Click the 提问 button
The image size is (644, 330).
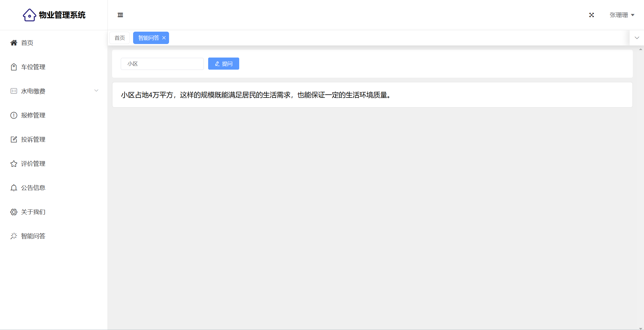tap(223, 64)
